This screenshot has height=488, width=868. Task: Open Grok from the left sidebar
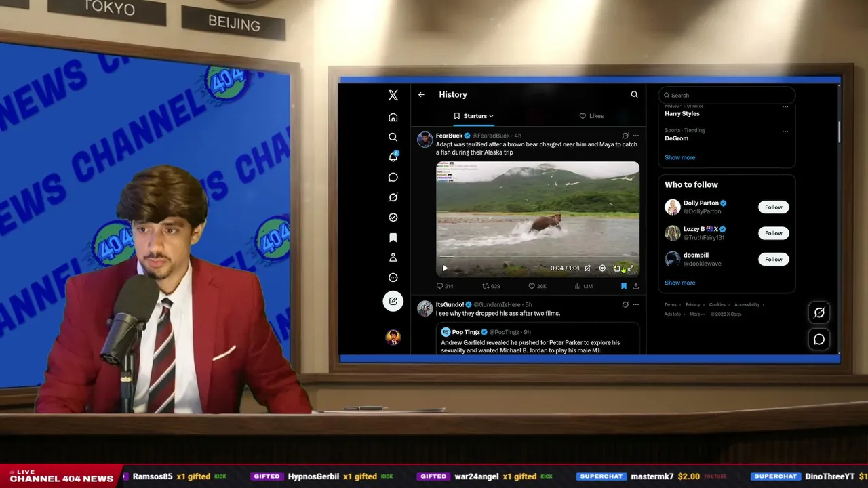pos(393,197)
